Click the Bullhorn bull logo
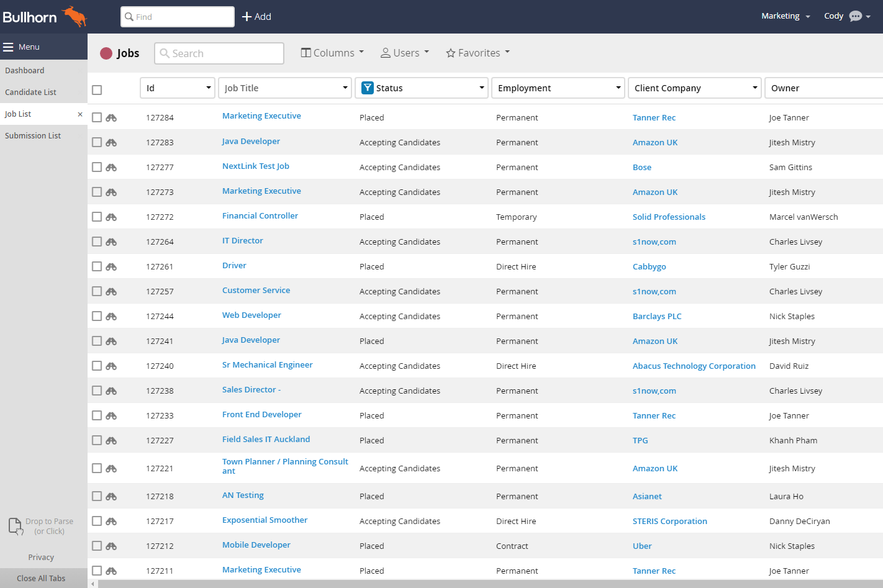Screen dimensions: 883x588 pos(75,16)
